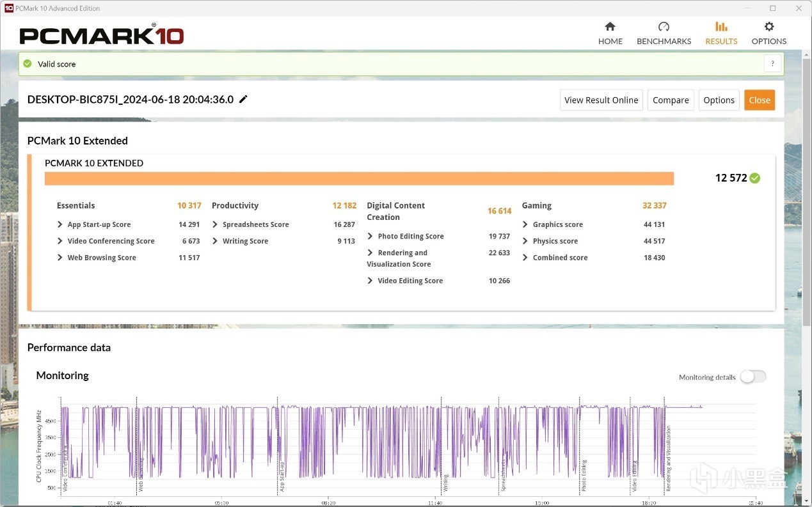Click the Spreadsheets Score value 16 287
812x507 pixels.
point(344,224)
